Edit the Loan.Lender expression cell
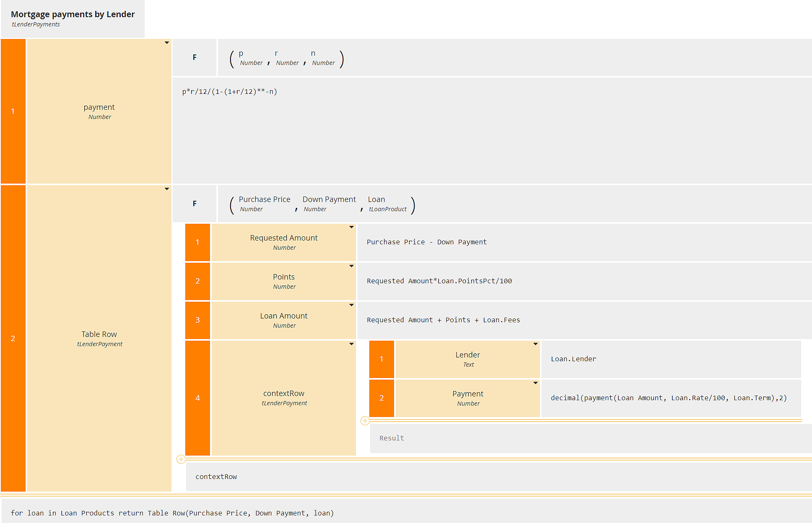Screen dimensions: 812x523 click(573, 359)
